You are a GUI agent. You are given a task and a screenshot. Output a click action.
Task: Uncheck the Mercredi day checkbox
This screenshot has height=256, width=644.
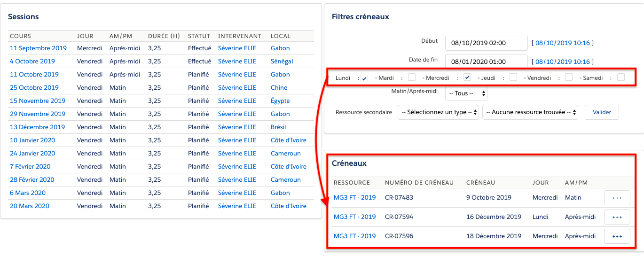(x=467, y=78)
